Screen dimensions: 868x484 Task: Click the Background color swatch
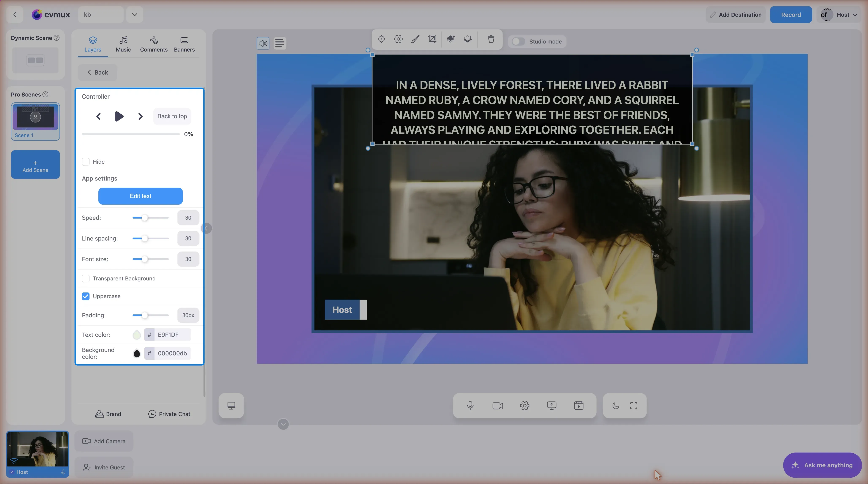pyautogui.click(x=136, y=353)
